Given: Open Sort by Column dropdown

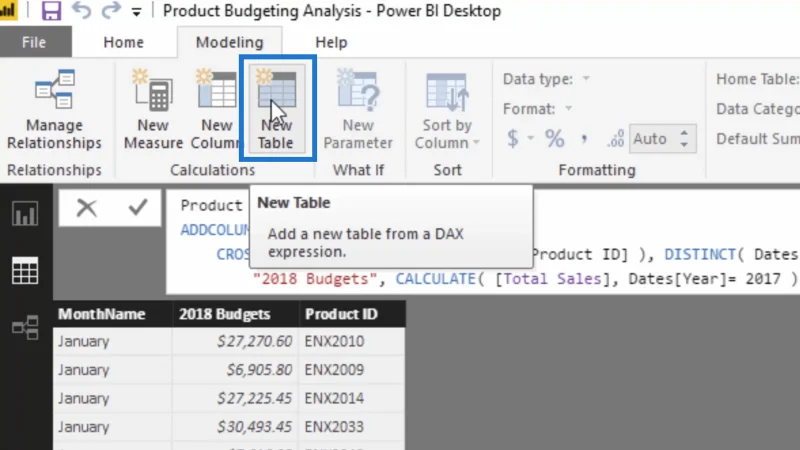Looking at the screenshot, I should 447,109.
